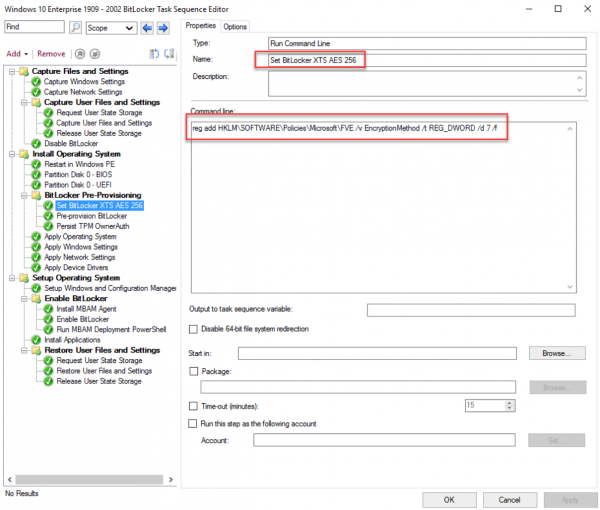Go to previous search result arrow
This screenshot has width=600, height=510.
pos(147,28)
